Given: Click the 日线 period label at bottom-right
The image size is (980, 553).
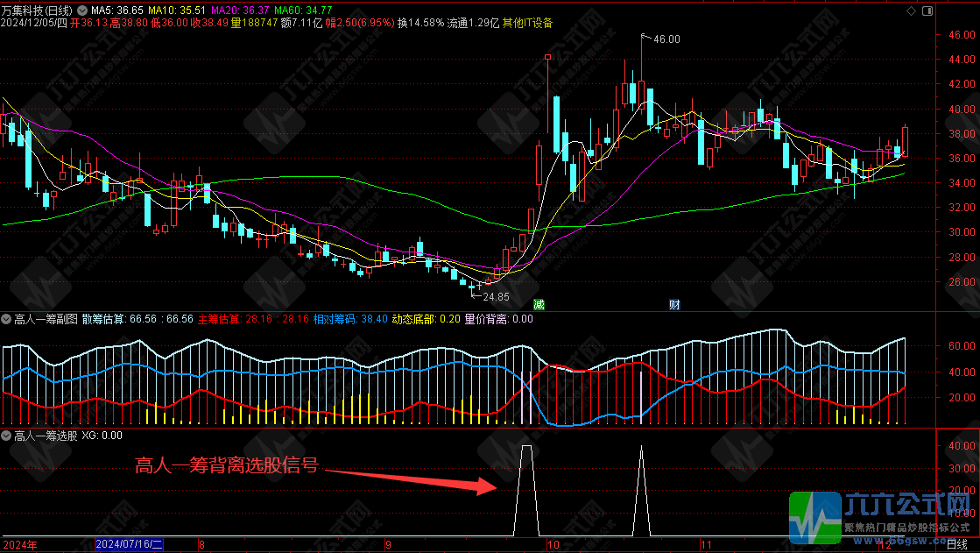Looking at the screenshot, I should coord(958,544).
